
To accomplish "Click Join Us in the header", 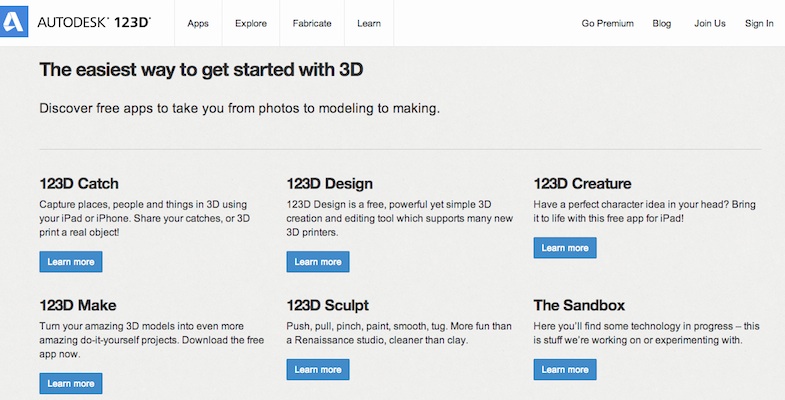I will pos(709,23).
